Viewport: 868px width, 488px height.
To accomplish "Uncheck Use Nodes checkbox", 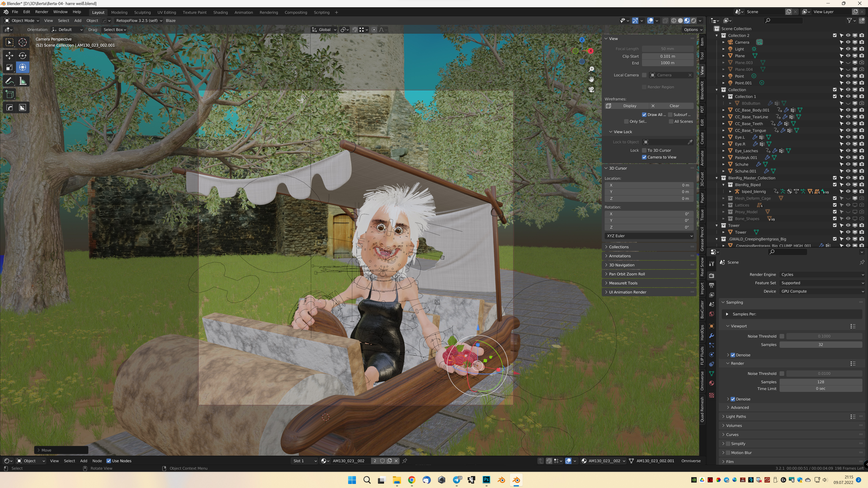I will coord(108,461).
